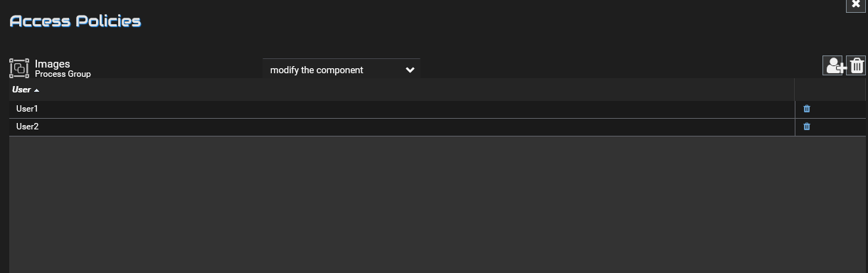The height and width of the screenshot is (273, 868).
Task: Add a user to this policy
Action: tap(834, 66)
